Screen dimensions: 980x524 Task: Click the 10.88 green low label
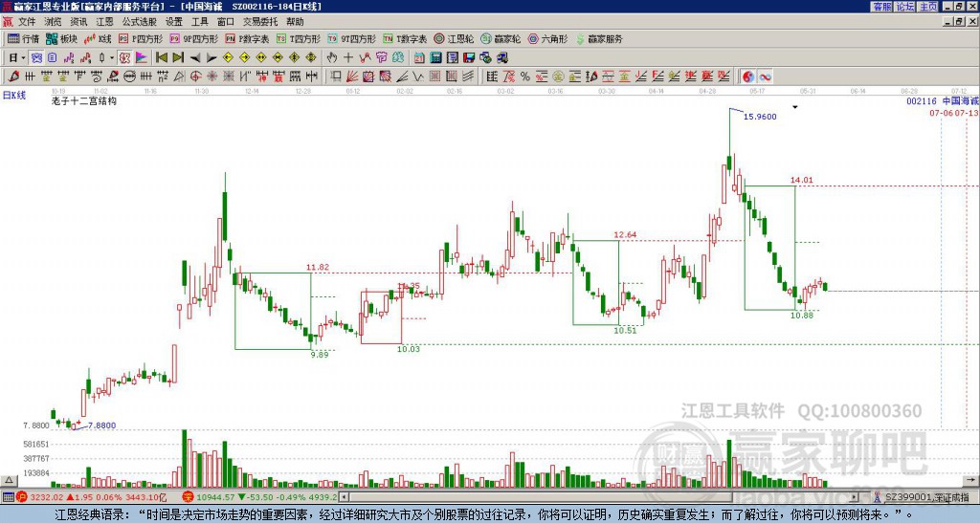(x=802, y=316)
